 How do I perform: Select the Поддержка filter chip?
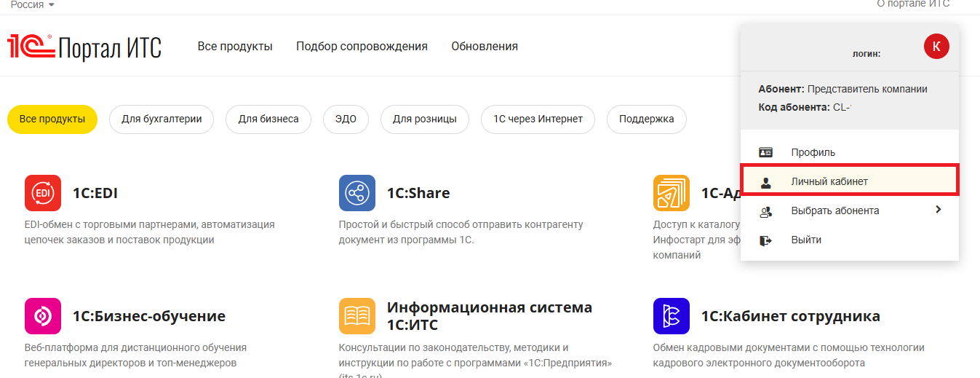click(x=647, y=119)
